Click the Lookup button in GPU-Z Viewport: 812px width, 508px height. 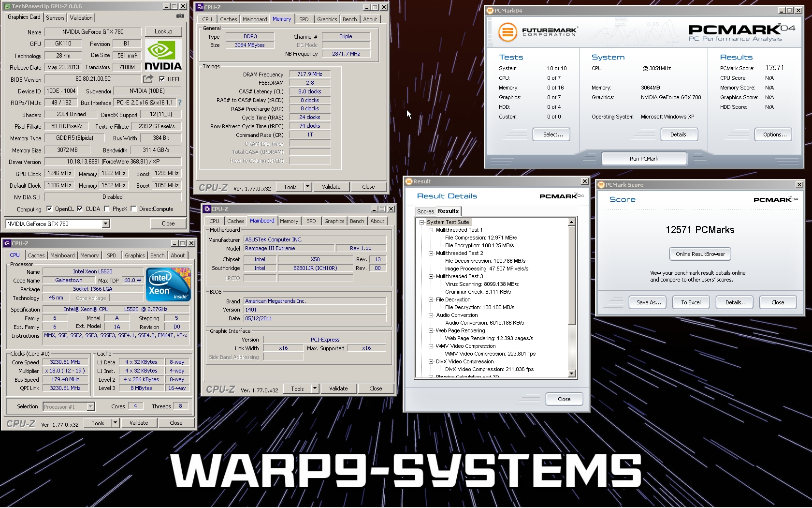pos(163,31)
